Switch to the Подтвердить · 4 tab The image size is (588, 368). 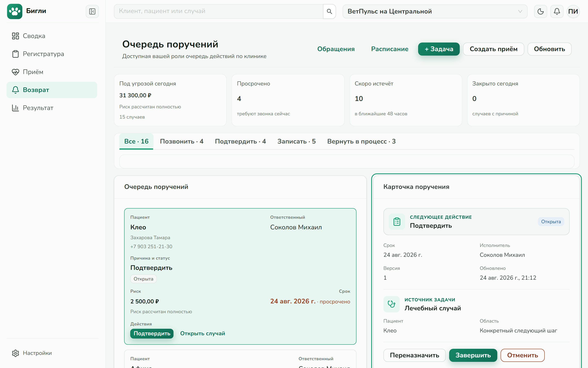pos(240,141)
